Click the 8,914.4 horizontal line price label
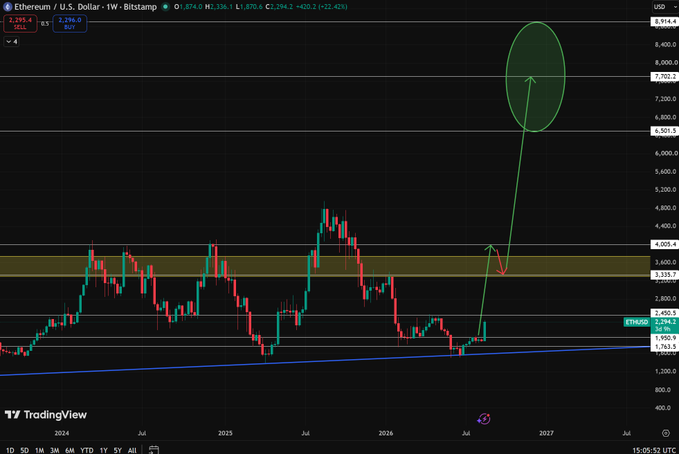Viewport: 679px width, 454px height. pos(665,22)
